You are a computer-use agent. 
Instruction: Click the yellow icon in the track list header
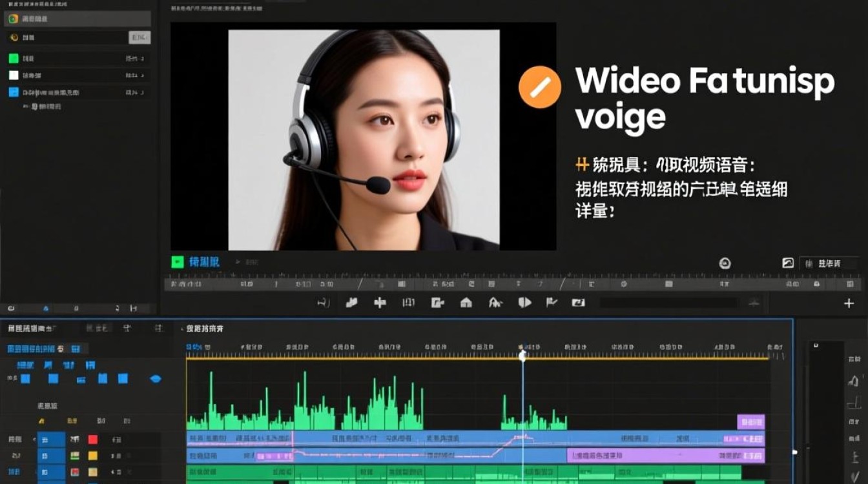click(x=41, y=421)
